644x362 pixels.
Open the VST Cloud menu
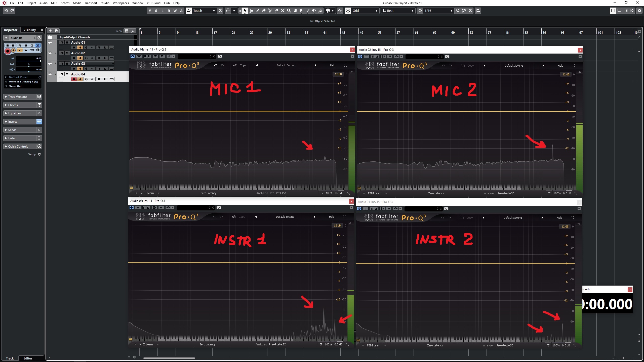pos(153,3)
